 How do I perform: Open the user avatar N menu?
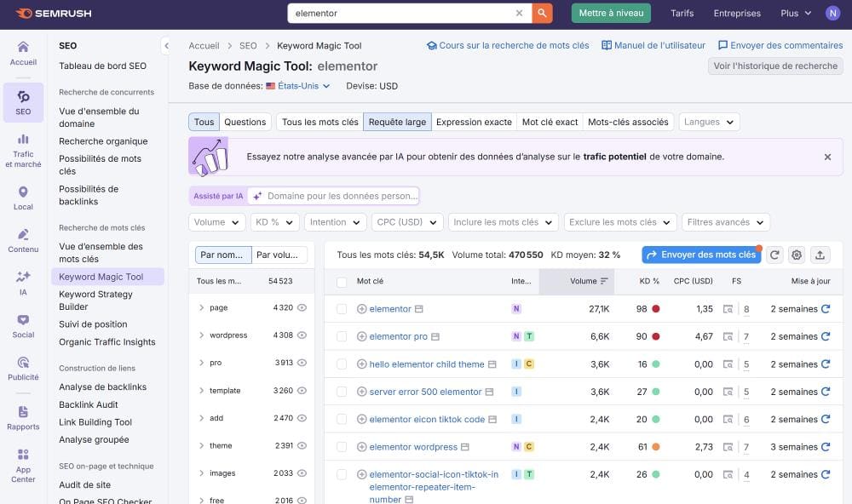click(832, 13)
